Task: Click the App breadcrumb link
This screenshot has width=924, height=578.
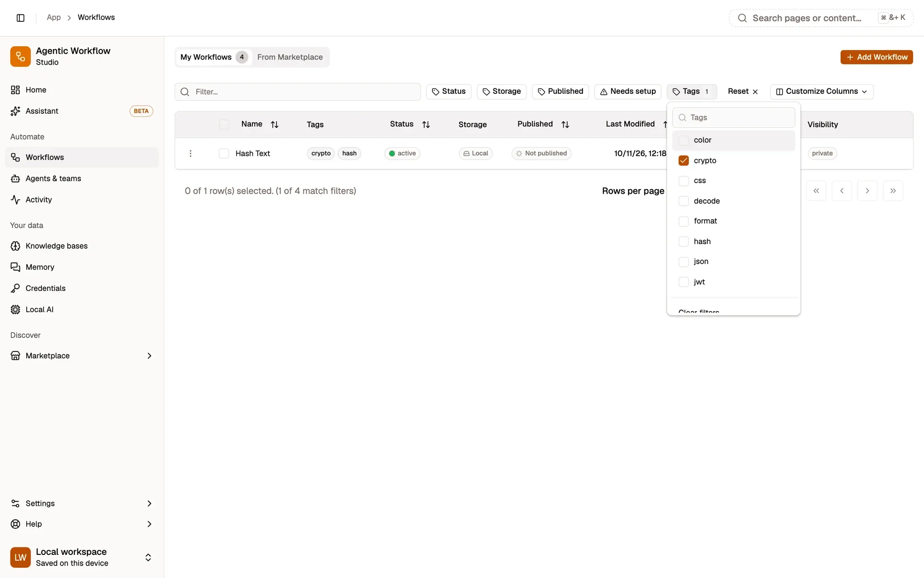Action: click(54, 17)
